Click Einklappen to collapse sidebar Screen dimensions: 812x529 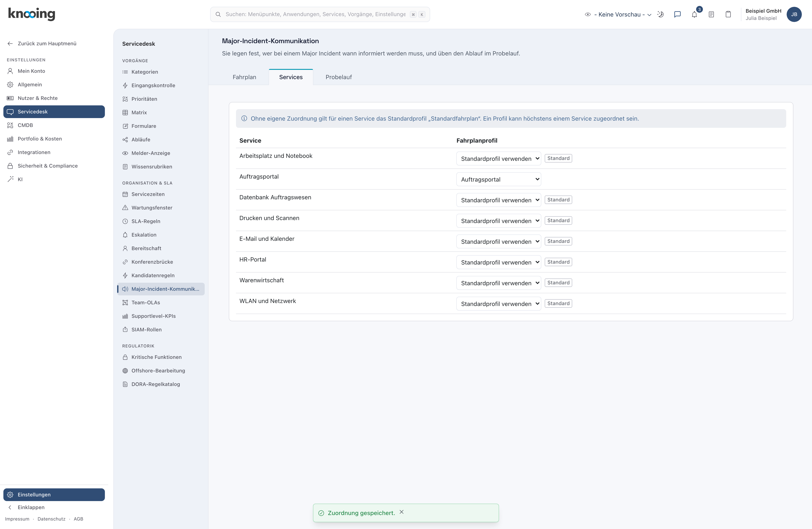click(54, 507)
